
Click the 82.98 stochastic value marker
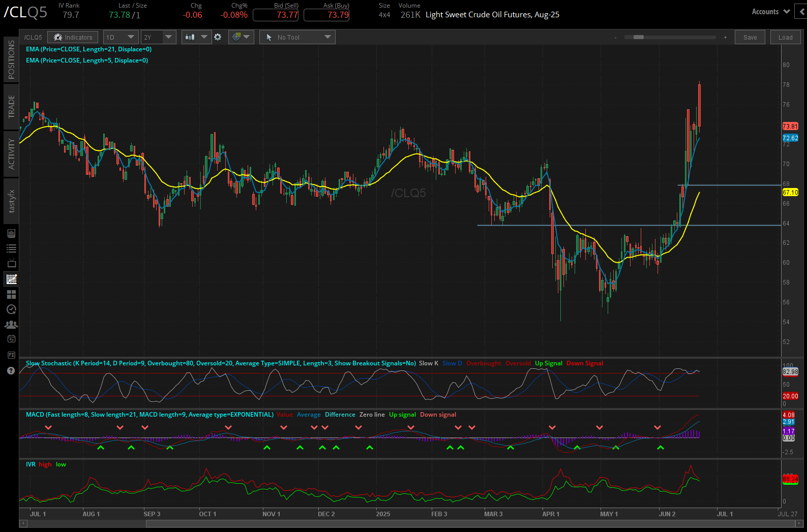790,371
